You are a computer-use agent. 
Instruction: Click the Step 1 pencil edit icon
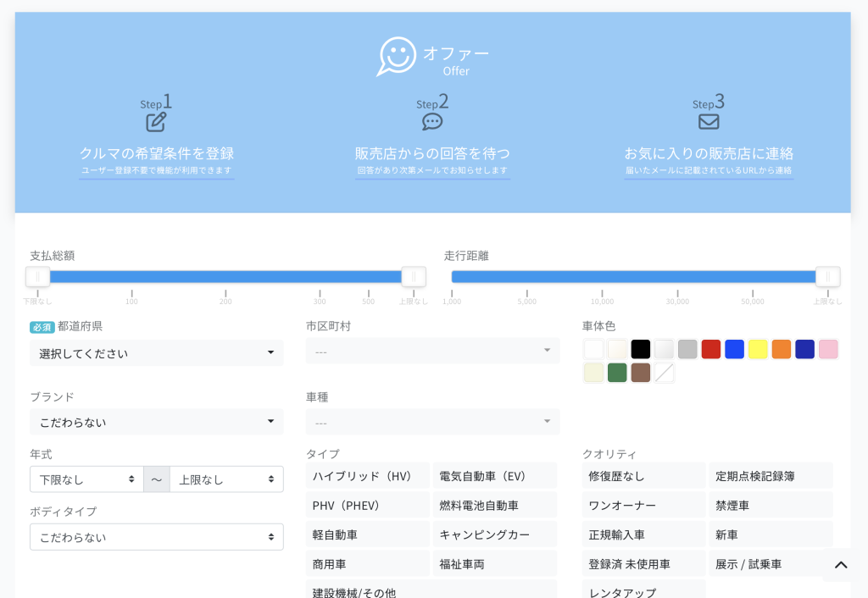[x=156, y=122]
